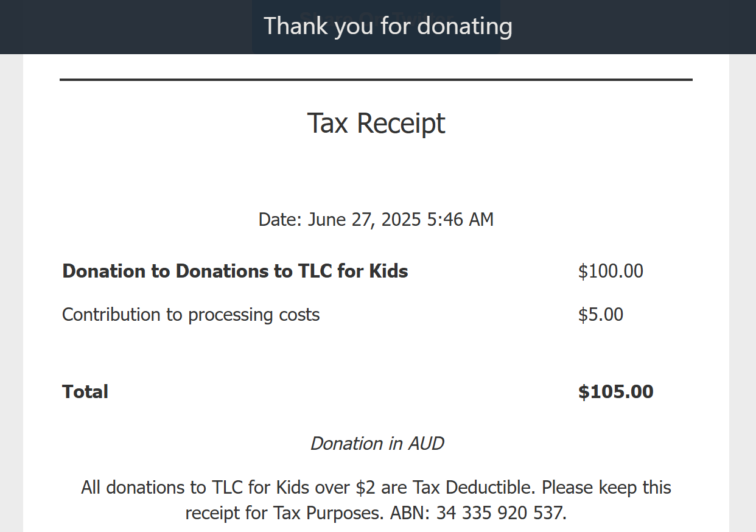
Task: Click the Thank you for donating banner
Action: [x=388, y=27]
